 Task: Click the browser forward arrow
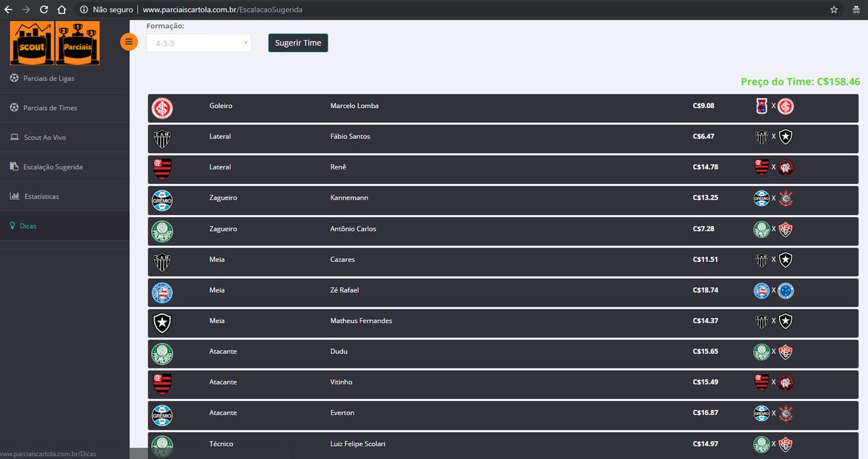[27, 10]
